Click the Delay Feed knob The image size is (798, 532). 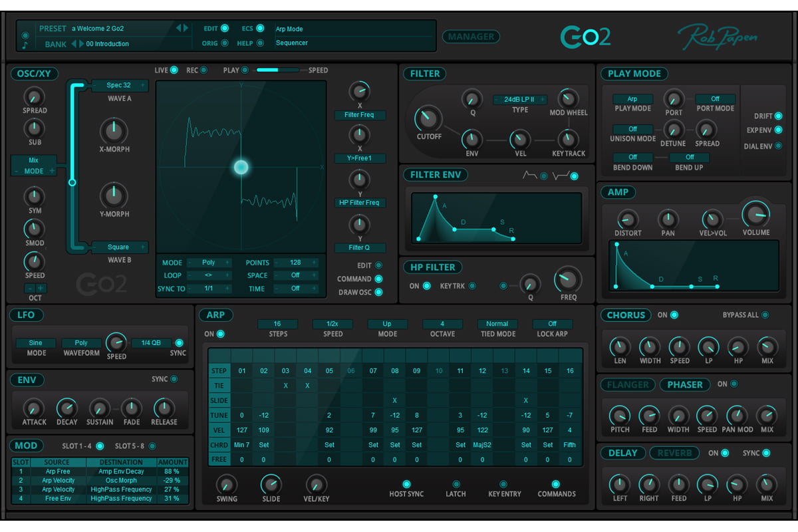(x=678, y=484)
